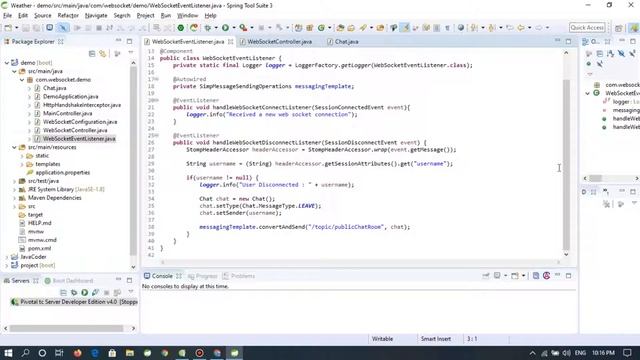This screenshot has height=360, width=640.
Task: Switch to Problems tab
Action: 239,276
